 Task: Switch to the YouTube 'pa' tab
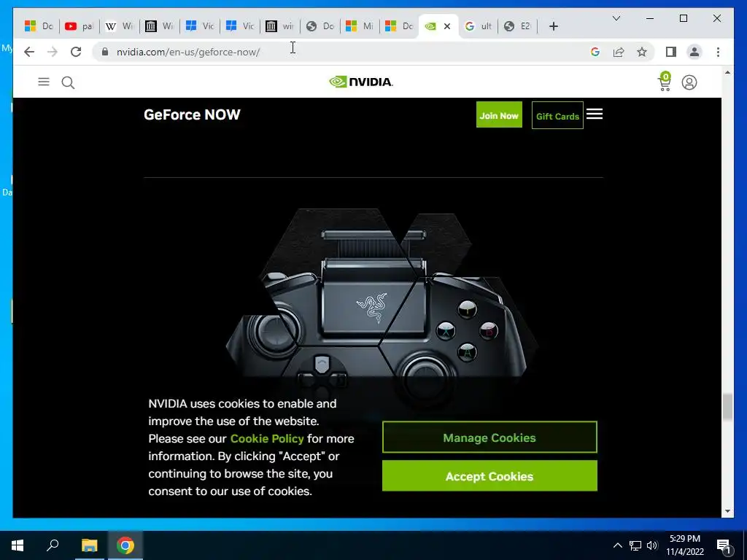click(x=79, y=26)
